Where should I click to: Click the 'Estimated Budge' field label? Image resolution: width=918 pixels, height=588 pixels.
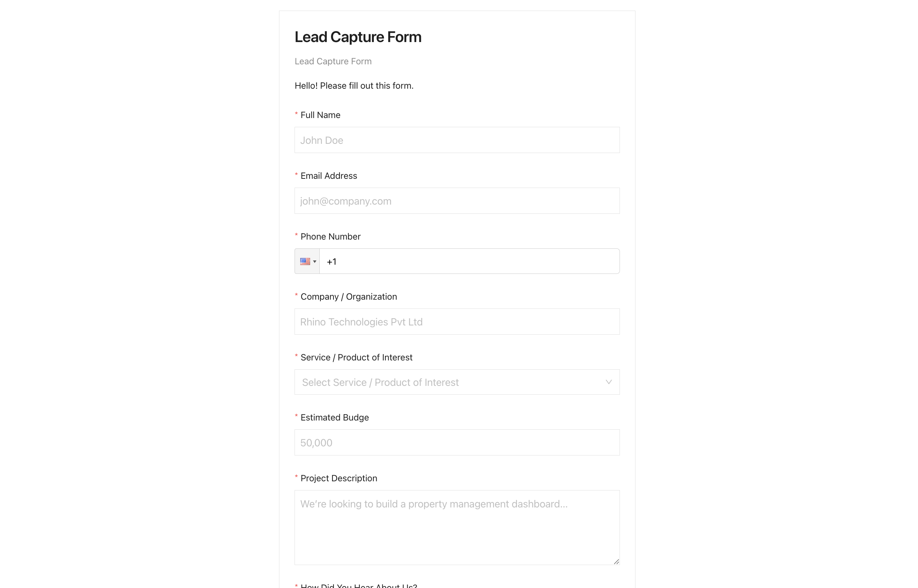pos(334,418)
